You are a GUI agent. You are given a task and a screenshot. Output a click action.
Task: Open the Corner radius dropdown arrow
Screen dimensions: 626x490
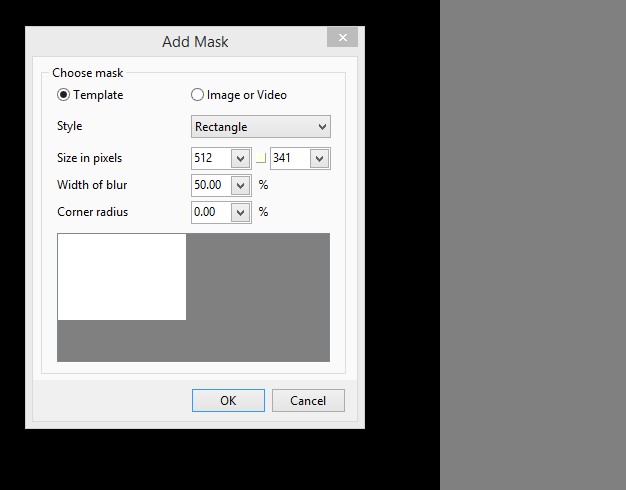point(240,212)
